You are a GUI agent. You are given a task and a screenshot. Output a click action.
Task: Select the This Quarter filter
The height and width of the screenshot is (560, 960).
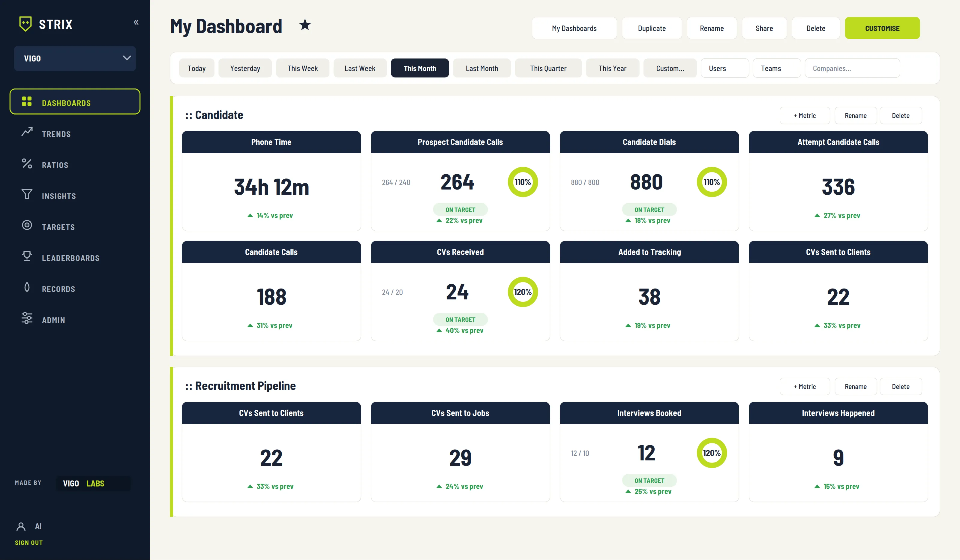click(548, 68)
